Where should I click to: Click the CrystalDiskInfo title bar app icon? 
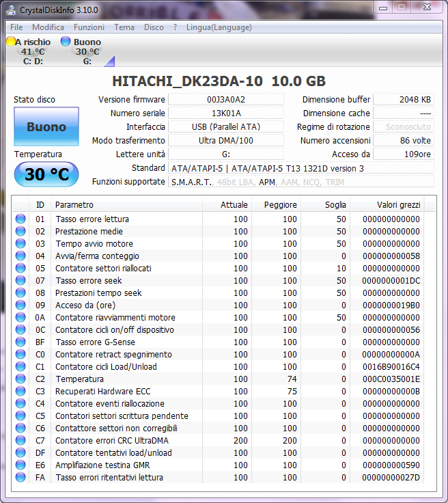10,8
